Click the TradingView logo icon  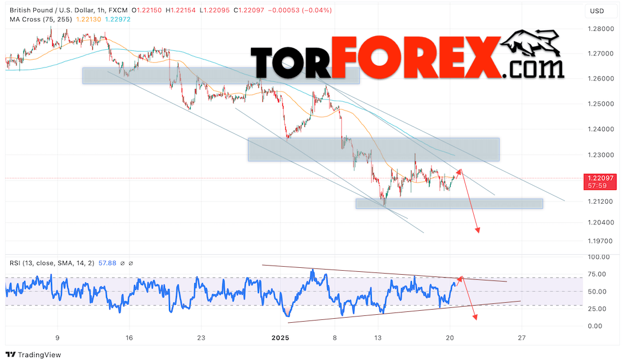tap(11, 354)
